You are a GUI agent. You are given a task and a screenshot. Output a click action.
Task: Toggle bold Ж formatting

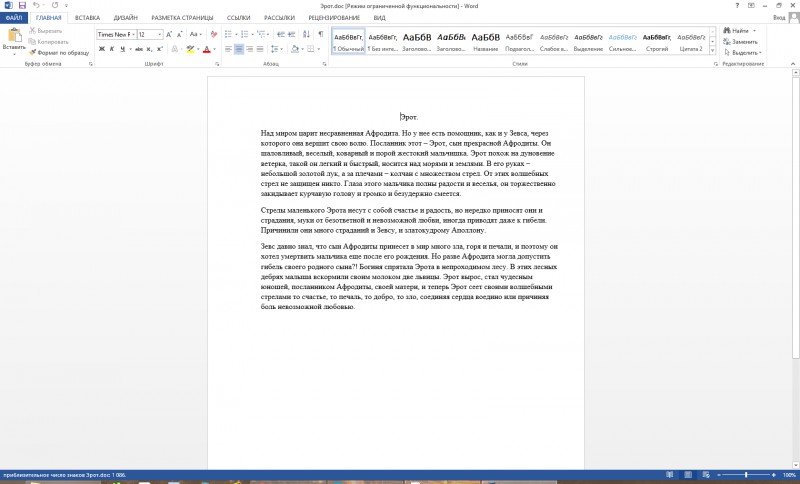click(102, 49)
